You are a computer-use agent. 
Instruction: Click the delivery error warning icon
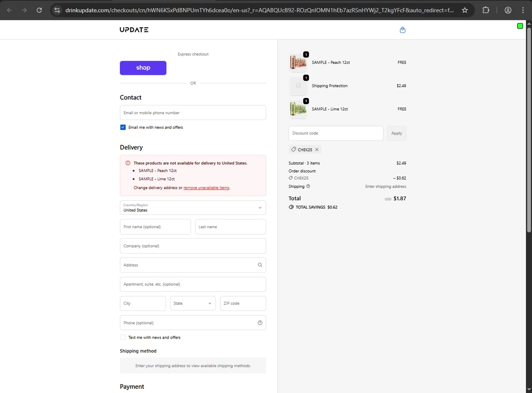click(x=128, y=163)
